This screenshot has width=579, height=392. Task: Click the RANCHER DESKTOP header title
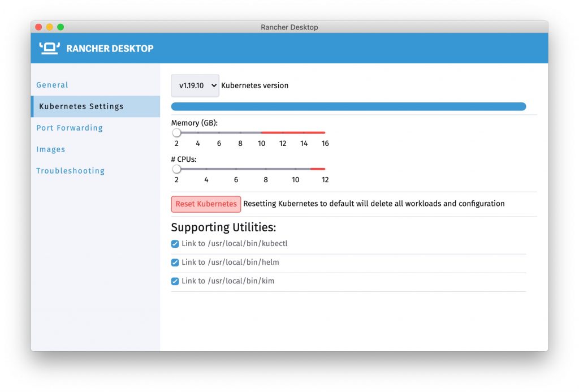point(110,49)
